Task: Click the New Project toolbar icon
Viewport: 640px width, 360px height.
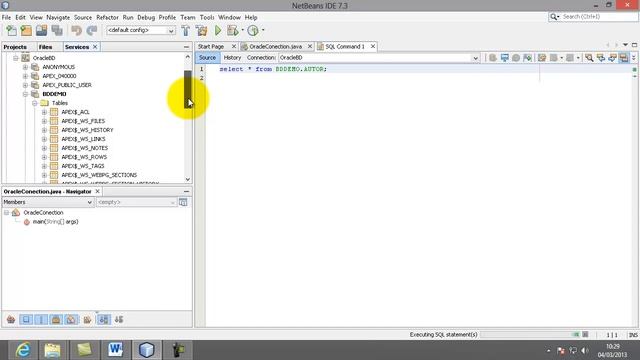Action: (x=26, y=31)
